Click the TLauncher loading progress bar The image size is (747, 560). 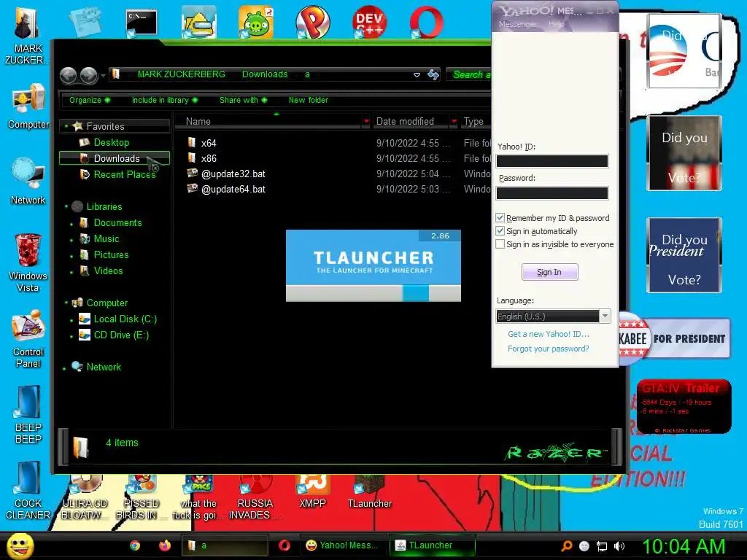pos(373,293)
